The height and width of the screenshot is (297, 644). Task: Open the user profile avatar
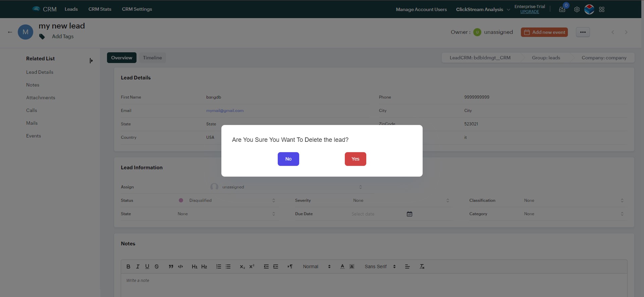click(x=589, y=9)
